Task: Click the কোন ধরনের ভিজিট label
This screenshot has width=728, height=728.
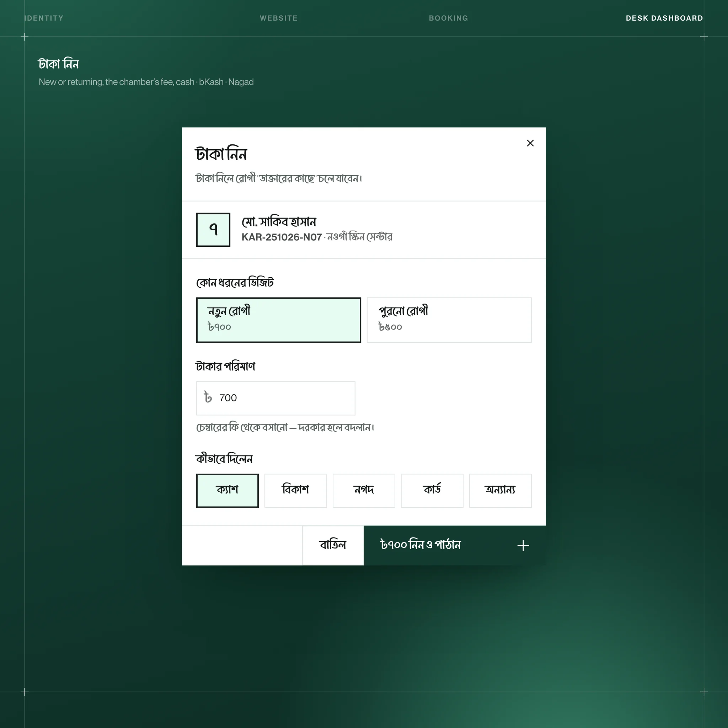Action: point(235,282)
